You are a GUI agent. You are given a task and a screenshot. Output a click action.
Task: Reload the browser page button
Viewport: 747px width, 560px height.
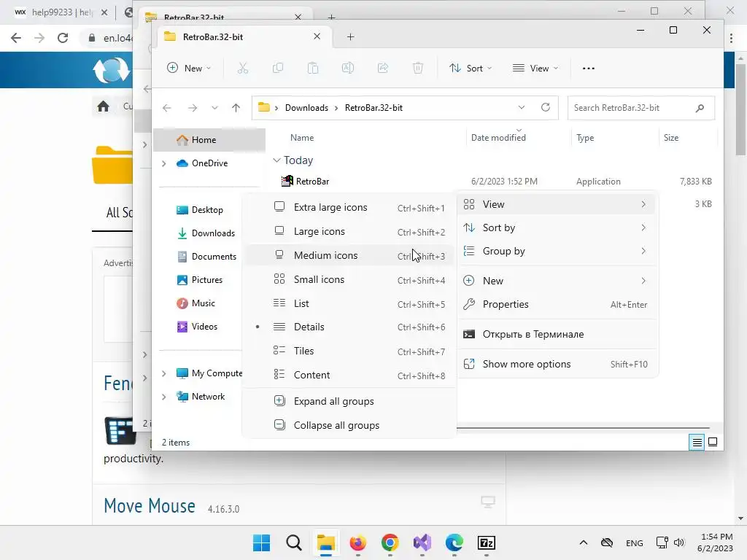[63, 38]
